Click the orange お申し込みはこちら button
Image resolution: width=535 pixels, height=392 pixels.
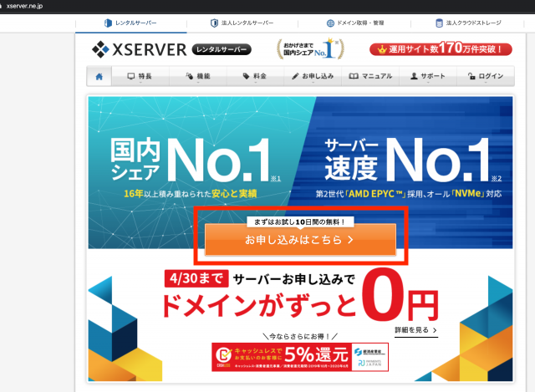click(x=300, y=240)
